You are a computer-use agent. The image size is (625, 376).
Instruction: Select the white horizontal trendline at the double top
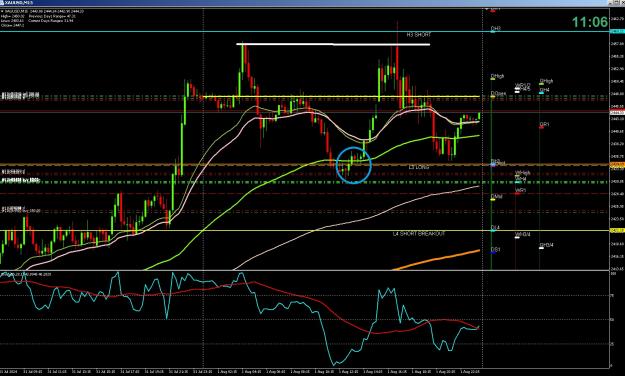(333, 44)
